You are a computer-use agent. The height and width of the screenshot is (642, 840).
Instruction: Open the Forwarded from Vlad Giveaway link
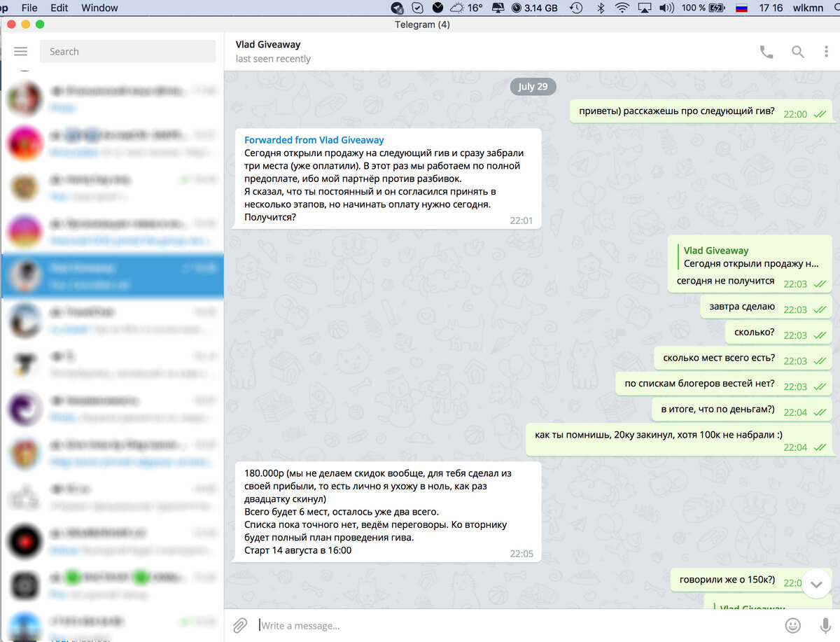[x=314, y=140]
